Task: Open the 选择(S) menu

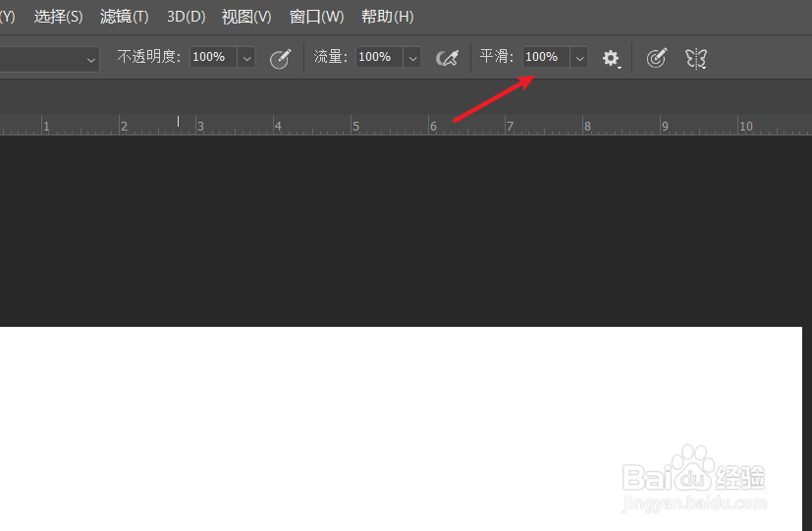Action: pyautogui.click(x=59, y=17)
